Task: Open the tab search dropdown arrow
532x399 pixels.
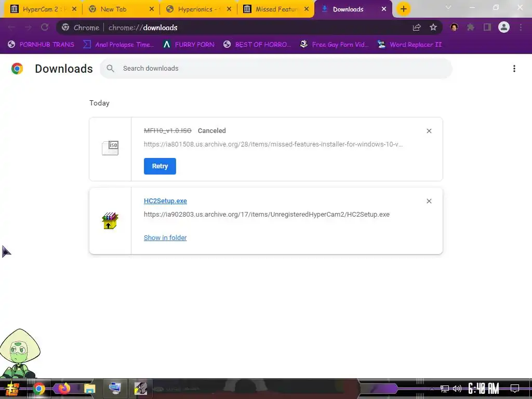Action: coord(448,7)
